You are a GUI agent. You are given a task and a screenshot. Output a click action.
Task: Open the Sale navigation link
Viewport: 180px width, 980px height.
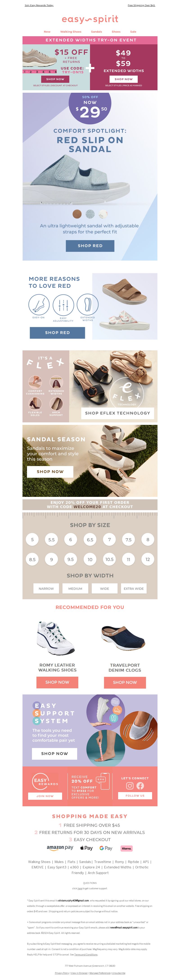click(x=133, y=32)
